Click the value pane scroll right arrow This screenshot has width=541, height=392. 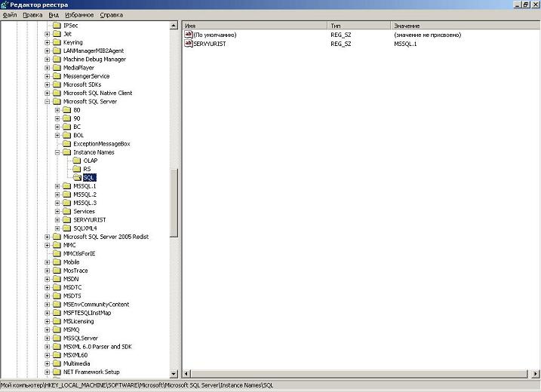click(536, 373)
